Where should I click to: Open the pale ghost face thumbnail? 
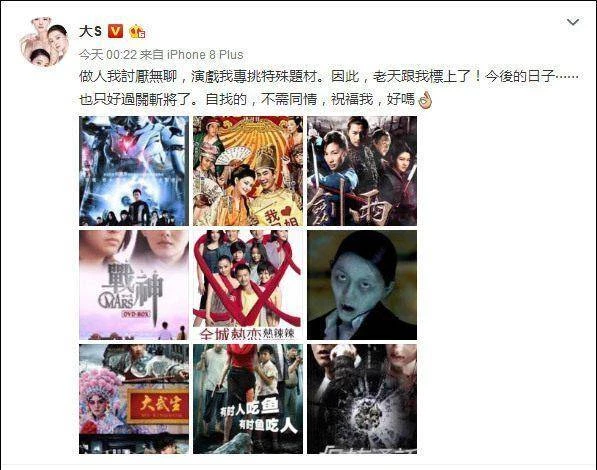click(362, 285)
